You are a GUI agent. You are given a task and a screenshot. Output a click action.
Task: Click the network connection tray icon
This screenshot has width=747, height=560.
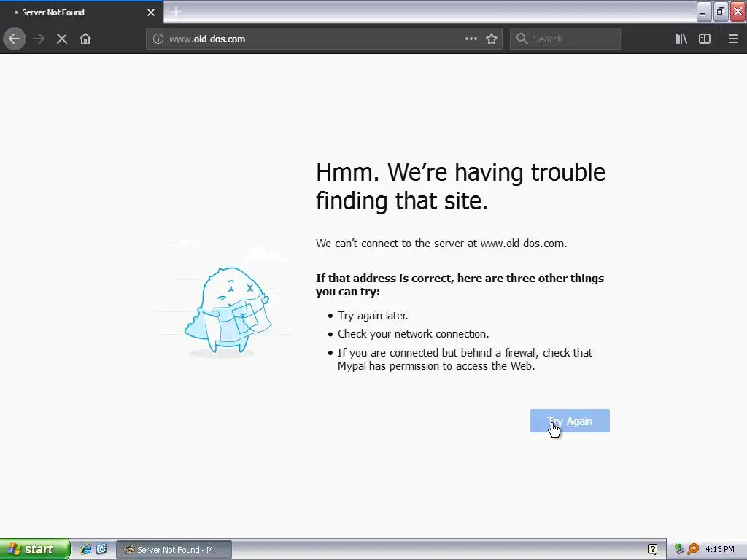(x=679, y=549)
